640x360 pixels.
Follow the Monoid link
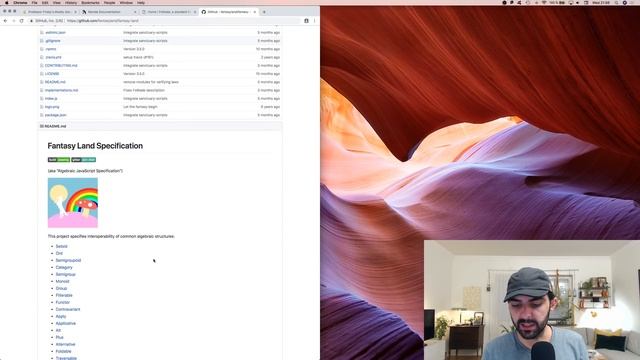click(62, 281)
